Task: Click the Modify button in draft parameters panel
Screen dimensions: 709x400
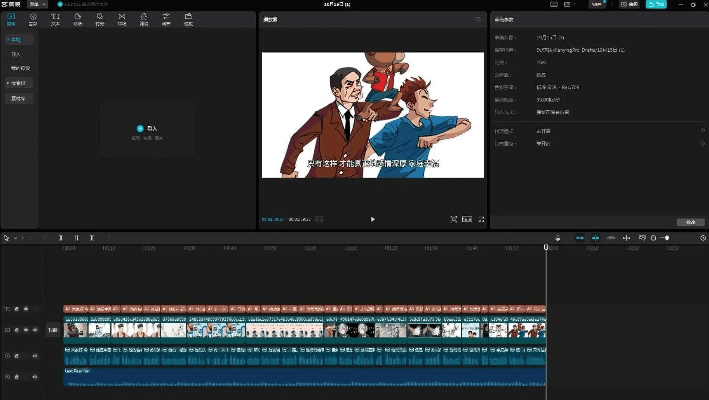Action: [x=689, y=222]
